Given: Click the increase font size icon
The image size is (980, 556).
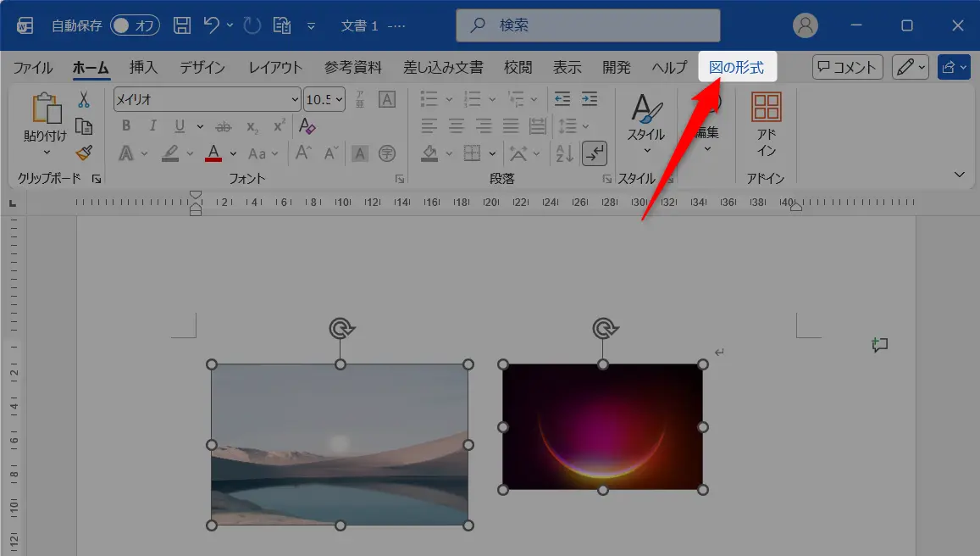Looking at the screenshot, I should point(303,153).
